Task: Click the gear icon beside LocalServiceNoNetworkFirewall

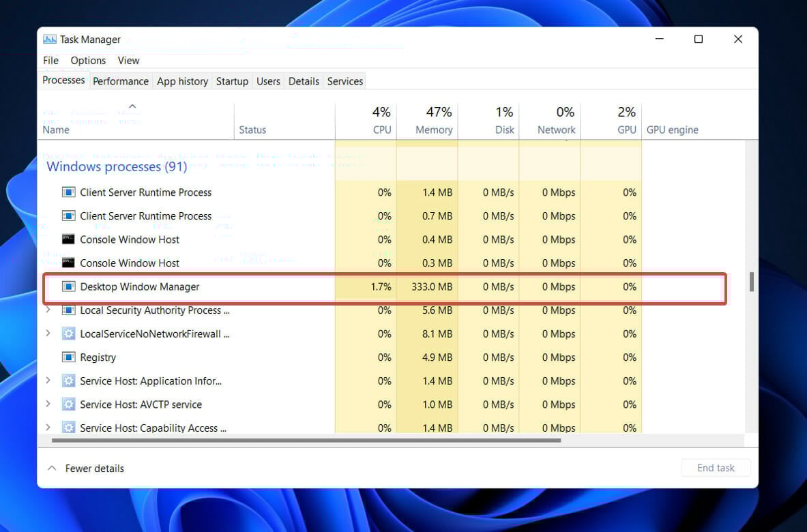Action: [x=68, y=334]
